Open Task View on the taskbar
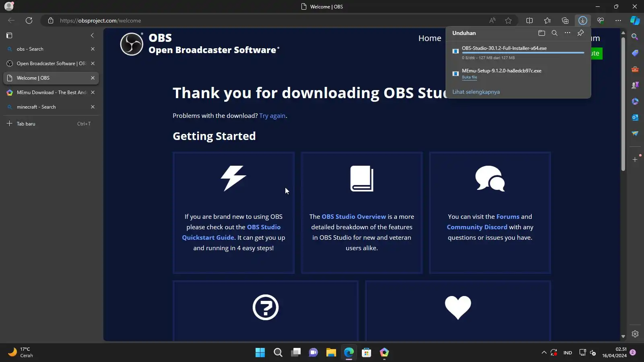The image size is (644, 362). point(296,353)
